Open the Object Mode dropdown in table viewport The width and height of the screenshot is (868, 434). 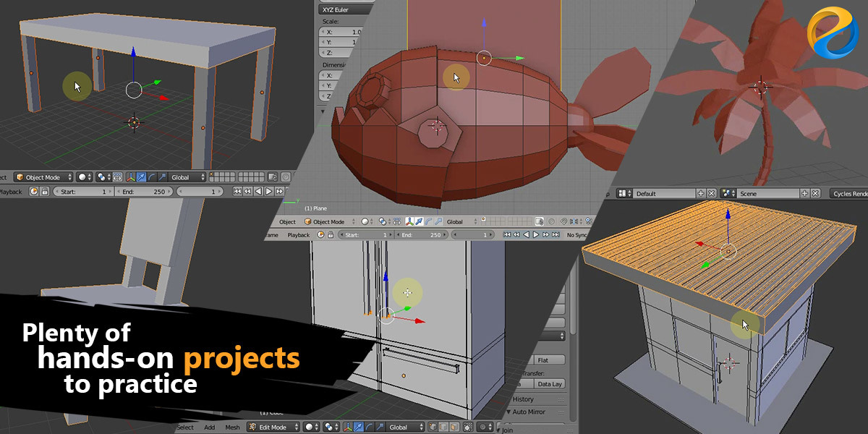[43, 177]
